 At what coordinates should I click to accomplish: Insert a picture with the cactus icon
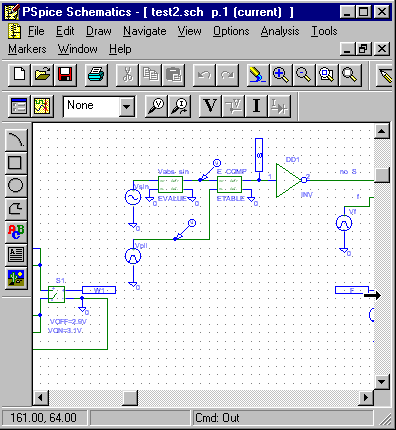16,278
